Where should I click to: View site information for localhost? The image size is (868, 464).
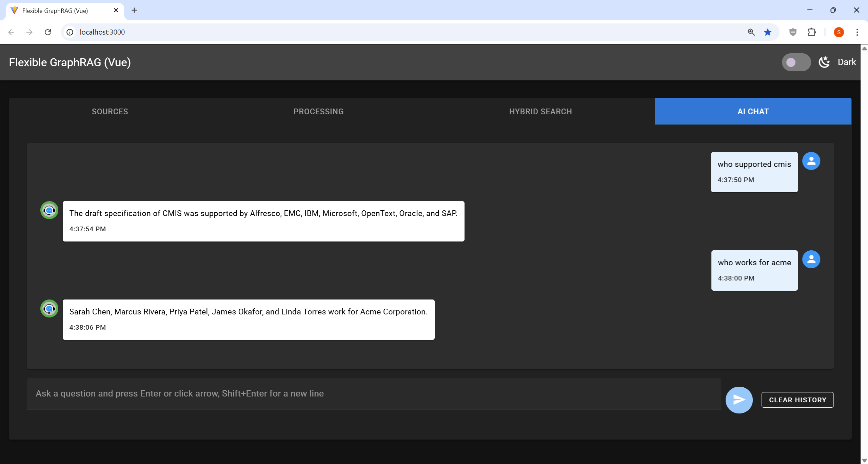pos(70,32)
